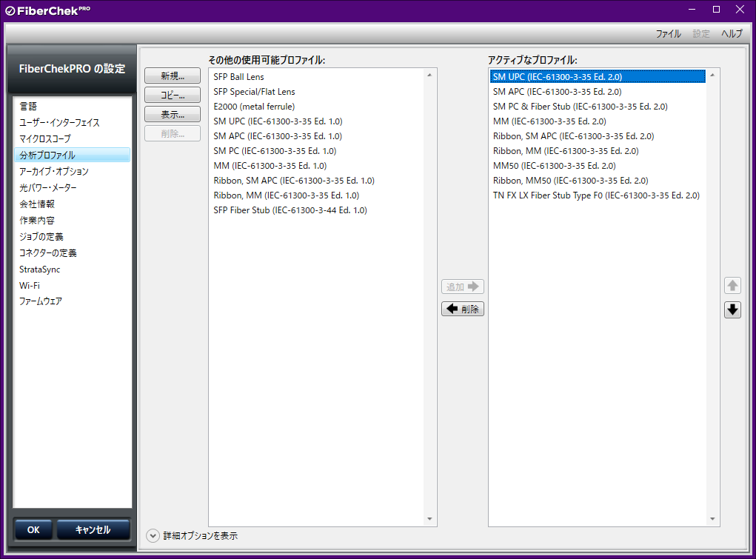This screenshot has width=756, height=559.
Task: Expand 詳細オプションを表示 chevron
Action: tap(153, 536)
